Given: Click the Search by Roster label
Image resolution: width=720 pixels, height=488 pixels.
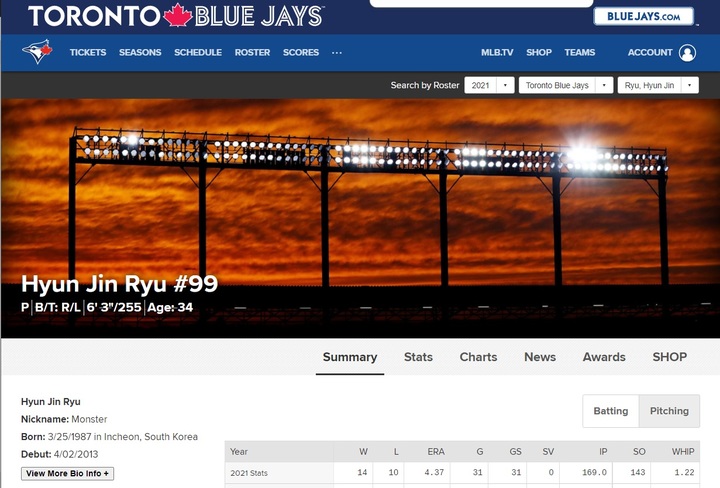Looking at the screenshot, I should 425,85.
